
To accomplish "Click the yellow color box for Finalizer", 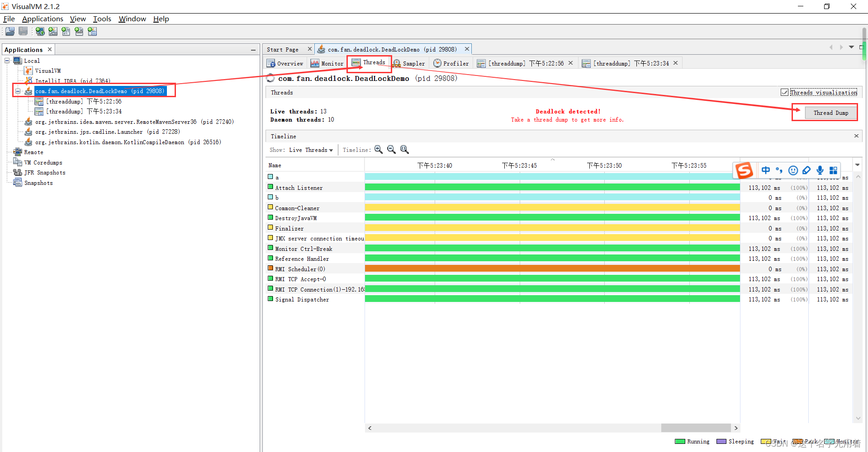I will coord(270,227).
